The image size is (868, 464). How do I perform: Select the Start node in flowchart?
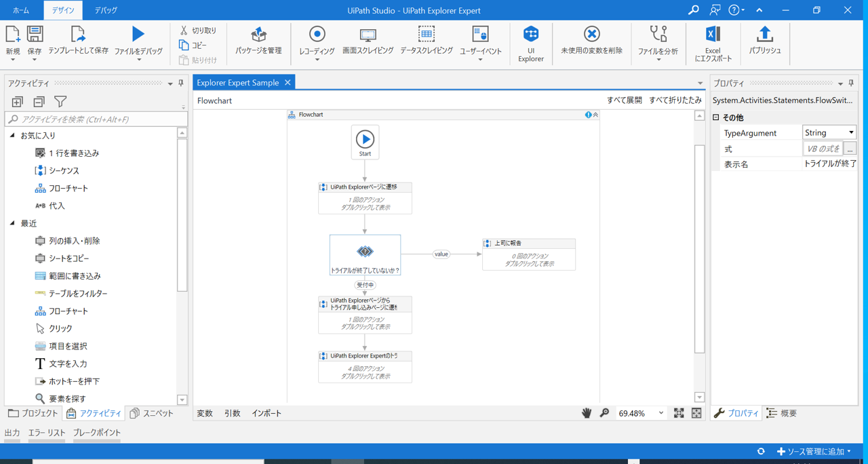365,142
